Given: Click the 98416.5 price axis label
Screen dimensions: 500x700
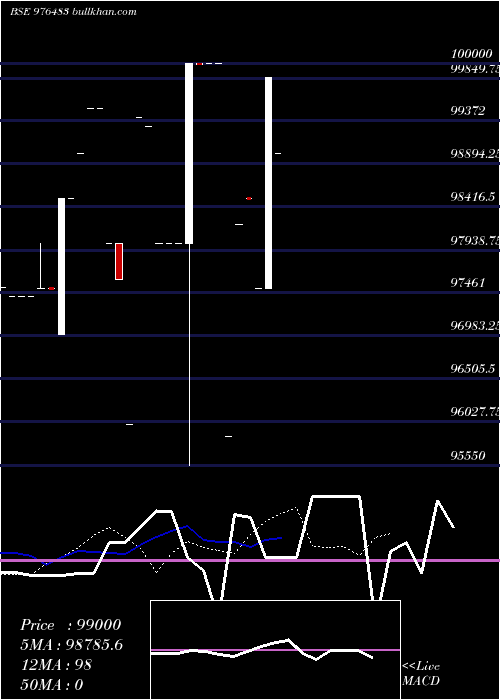Looking at the screenshot, I should [473, 197].
